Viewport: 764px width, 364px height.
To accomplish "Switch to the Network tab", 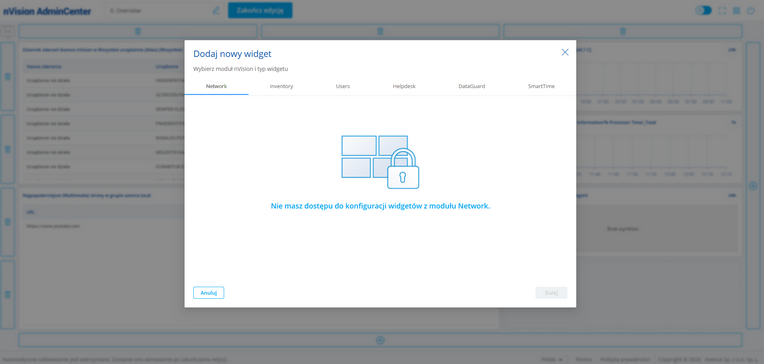I will (216, 86).
